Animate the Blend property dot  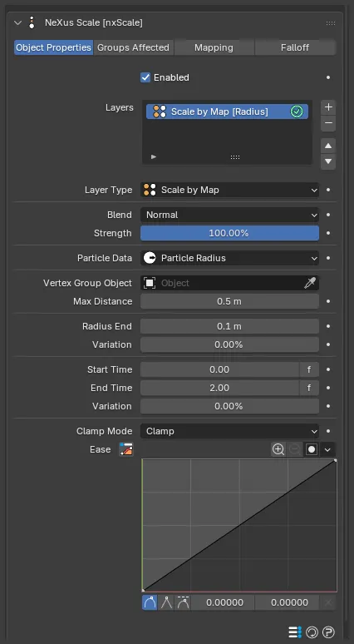coord(328,215)
